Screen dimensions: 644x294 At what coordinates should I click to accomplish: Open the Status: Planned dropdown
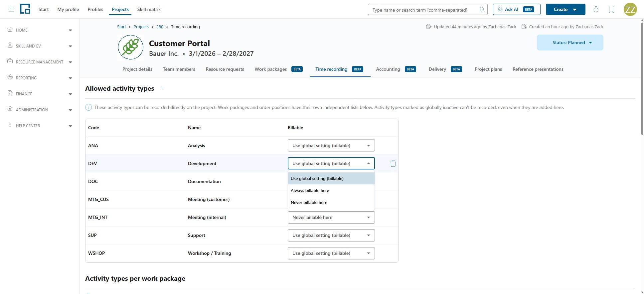pos(570,43)
